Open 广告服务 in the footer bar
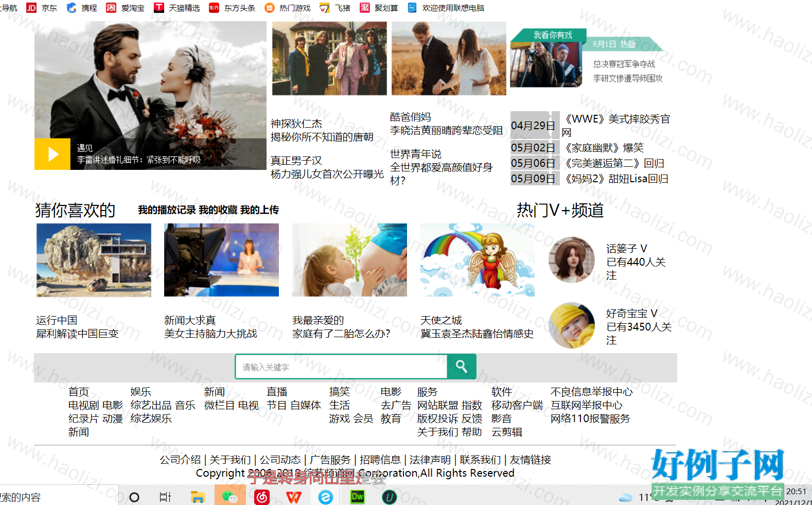 tap(330, 460)
